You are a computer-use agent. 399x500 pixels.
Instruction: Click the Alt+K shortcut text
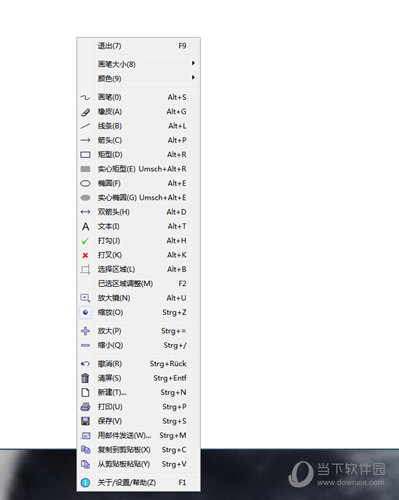177,255
